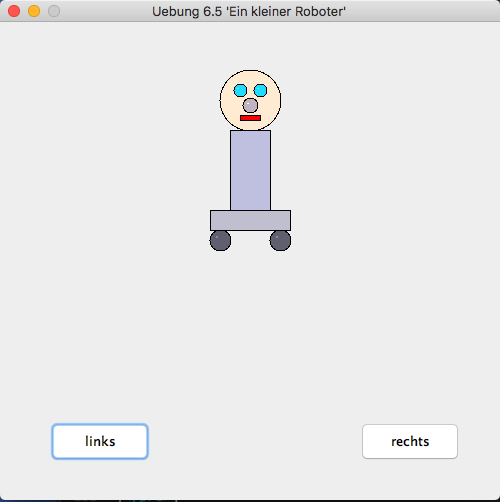This screenshot has height=502, width=500.
Task: Click the robot's left cyan eye
Action: click(x=240, y=90)
